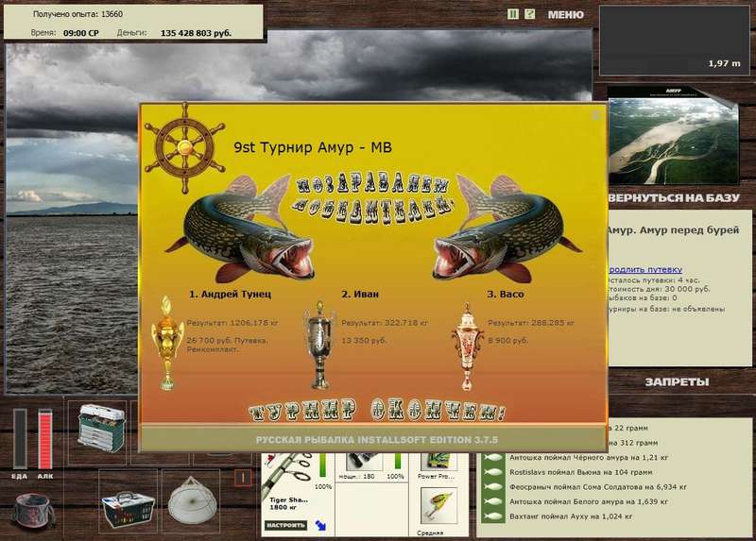Click the small red-framed slot indicator
The image size is (756, 541).
tap(243, 478)
